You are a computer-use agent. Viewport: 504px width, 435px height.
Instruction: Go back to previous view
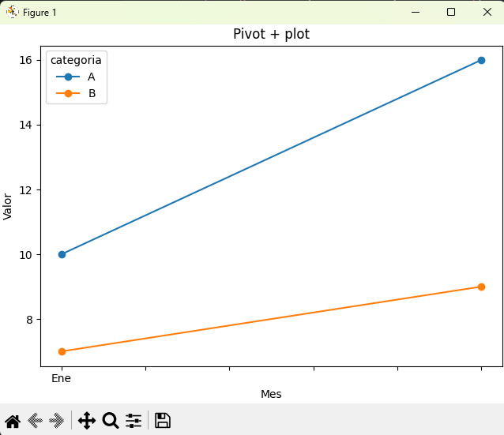pyautogui.click(x=35, y=421)
